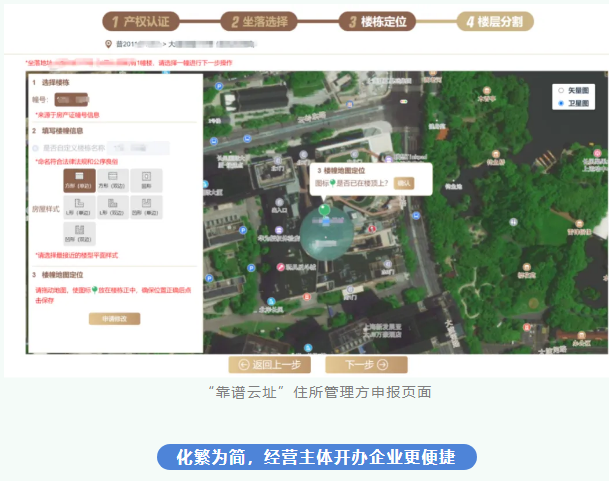The image size is (609, 481).
Task: Click the 返回上一步 back button
Action: 269,365
